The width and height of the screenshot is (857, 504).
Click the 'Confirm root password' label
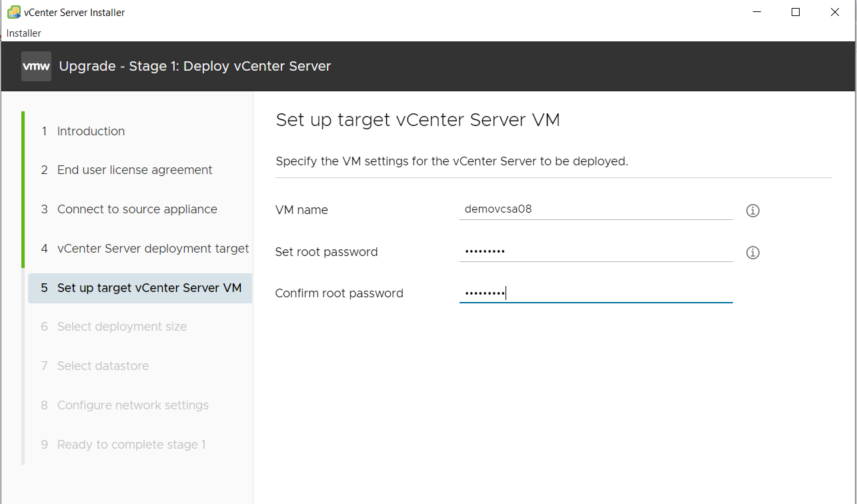coord(339,293)
